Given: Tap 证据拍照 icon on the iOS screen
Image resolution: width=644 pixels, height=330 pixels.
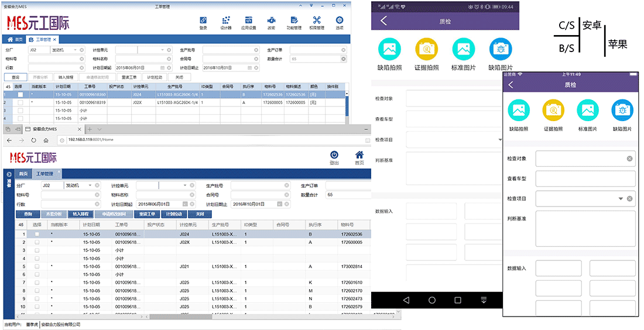Looking at the screenshot, I should click(x=553, y=111).
